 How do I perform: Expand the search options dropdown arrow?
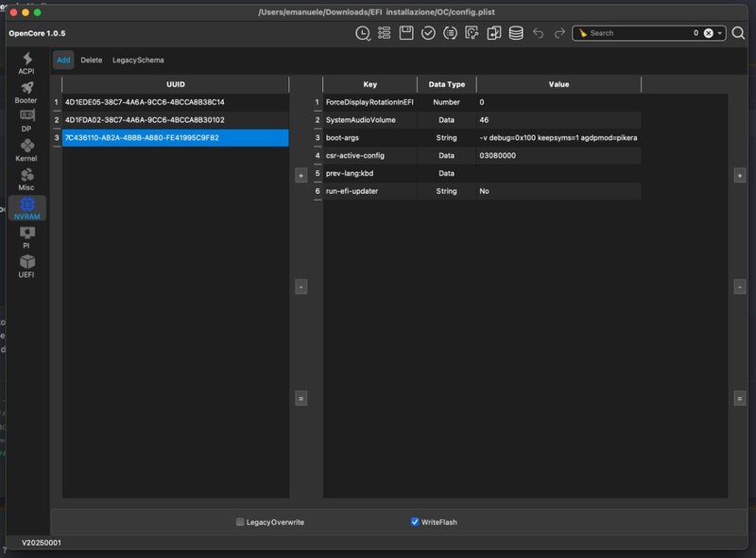[x=721, y=33]
